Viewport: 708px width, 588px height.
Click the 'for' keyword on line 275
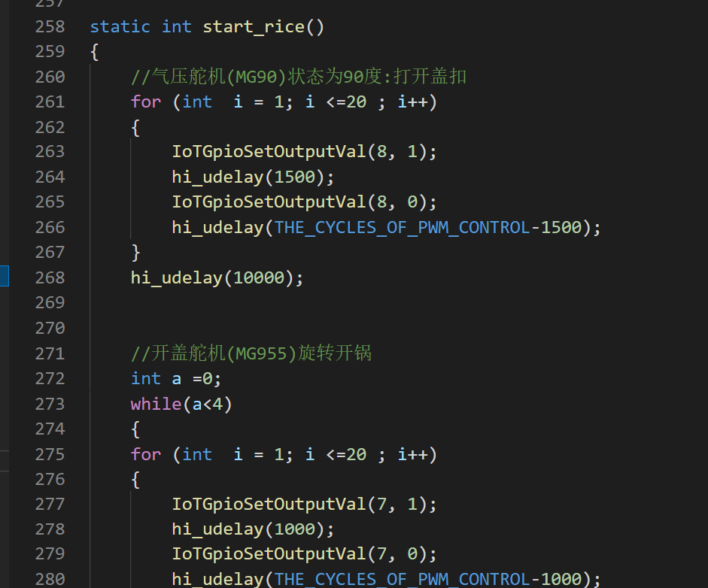pyautogui.click(x=146, y=454)
